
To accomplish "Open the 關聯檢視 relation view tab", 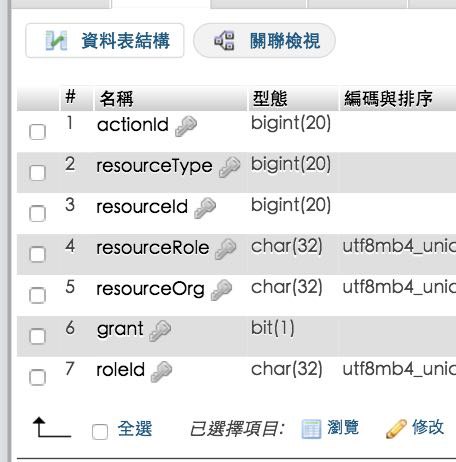I will [264, 41].
